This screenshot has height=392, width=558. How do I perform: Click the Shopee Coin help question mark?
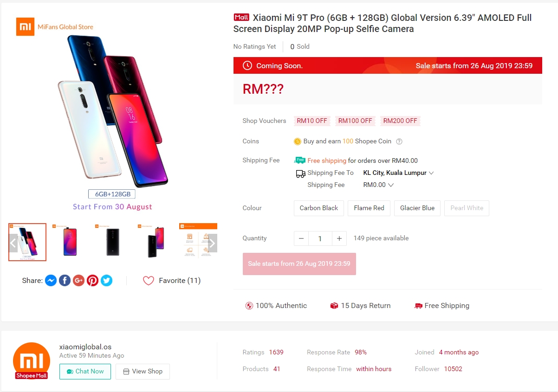point(399,141)
